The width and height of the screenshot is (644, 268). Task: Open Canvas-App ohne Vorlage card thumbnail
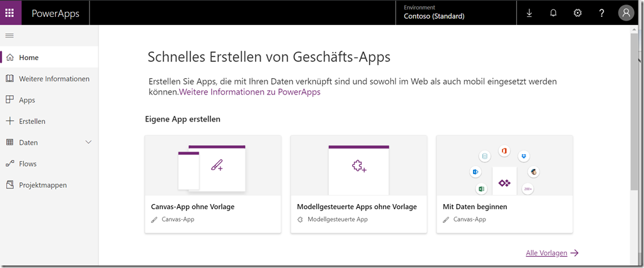click(213, 166)
